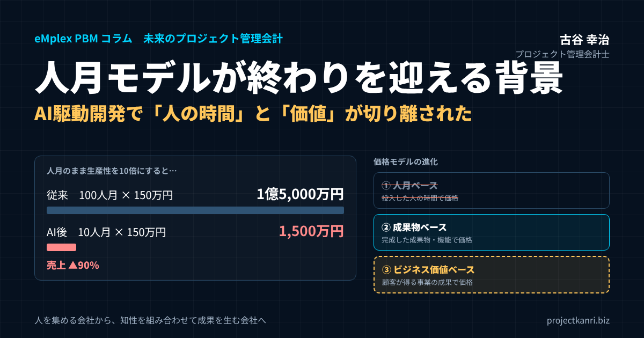Click the pink 1,500万円 amount
The image size is (644, 338).
pos(311,231)
